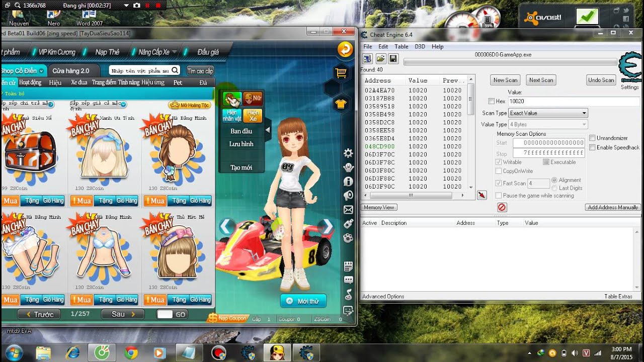Select the Xe đua category tab
This screenshot has height=362, width=644.
(x=79, y=82)
